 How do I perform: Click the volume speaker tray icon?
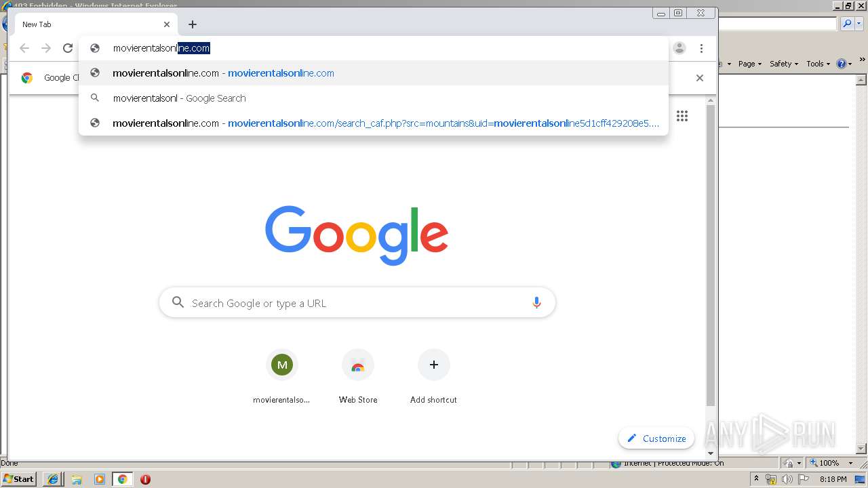click(x=787, y=479)
